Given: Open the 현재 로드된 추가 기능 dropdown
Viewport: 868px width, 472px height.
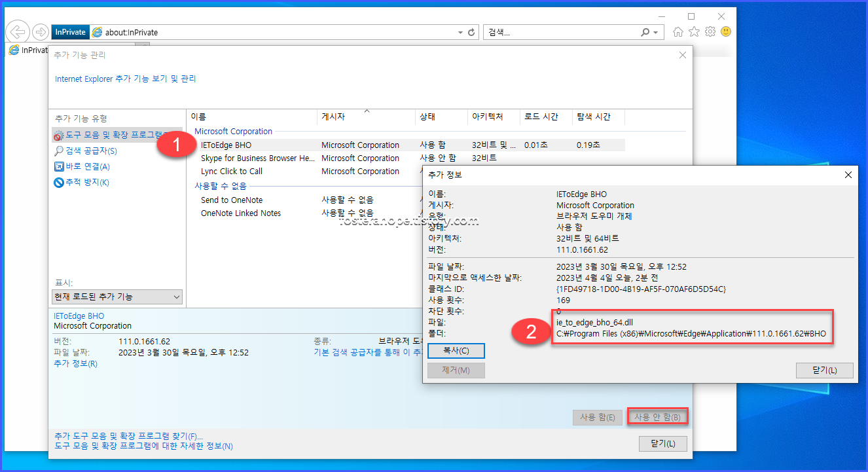Looking at the screenshot, I should point(118,297).
